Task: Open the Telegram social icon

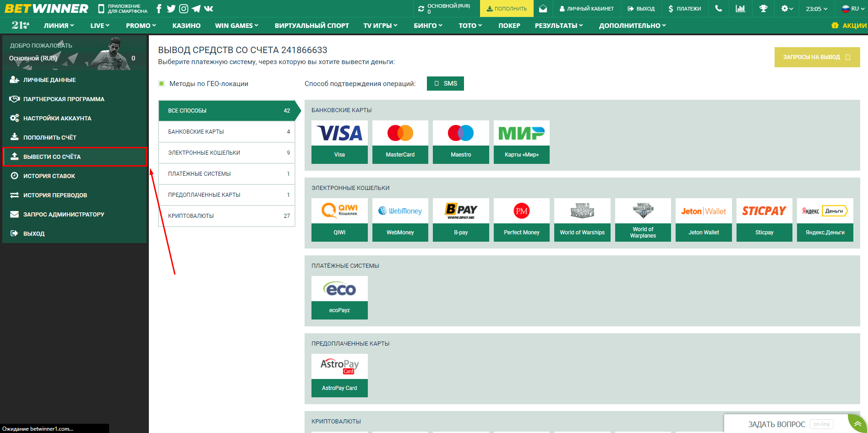Action: [x=196, y=9]
